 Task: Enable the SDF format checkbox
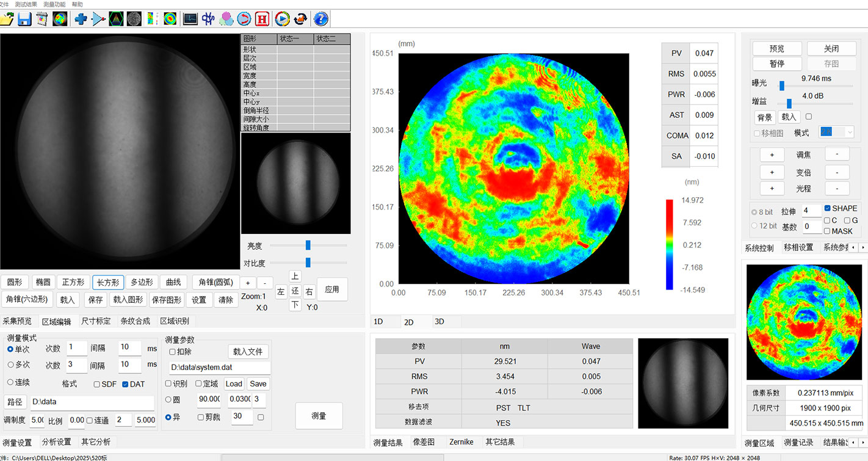click(97, 384)
